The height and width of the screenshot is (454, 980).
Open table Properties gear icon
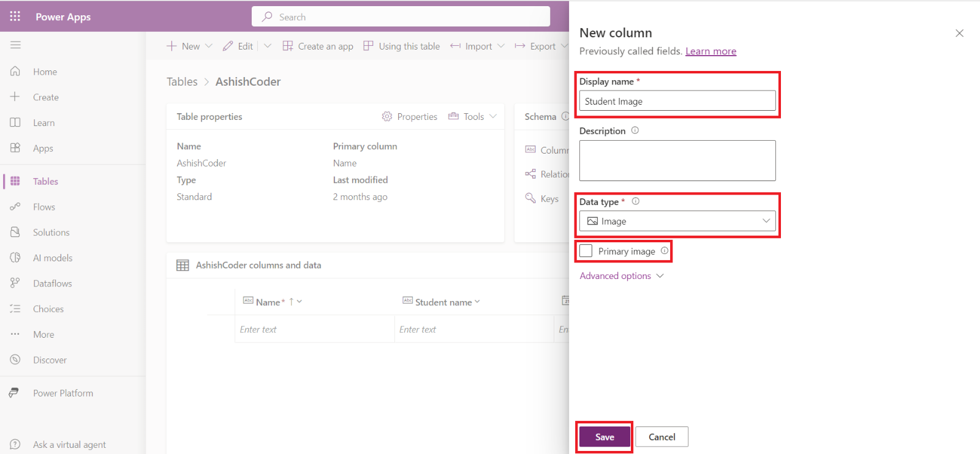click(x=387, y=116)
